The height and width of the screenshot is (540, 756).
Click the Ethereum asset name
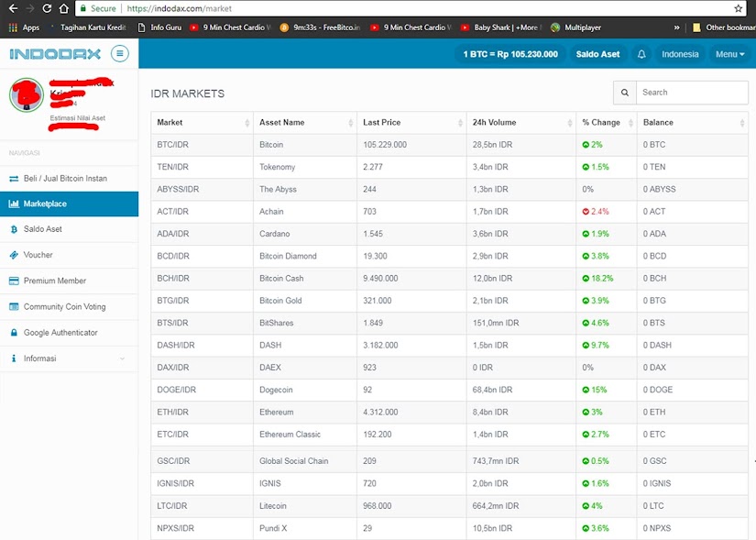[276, 413]
